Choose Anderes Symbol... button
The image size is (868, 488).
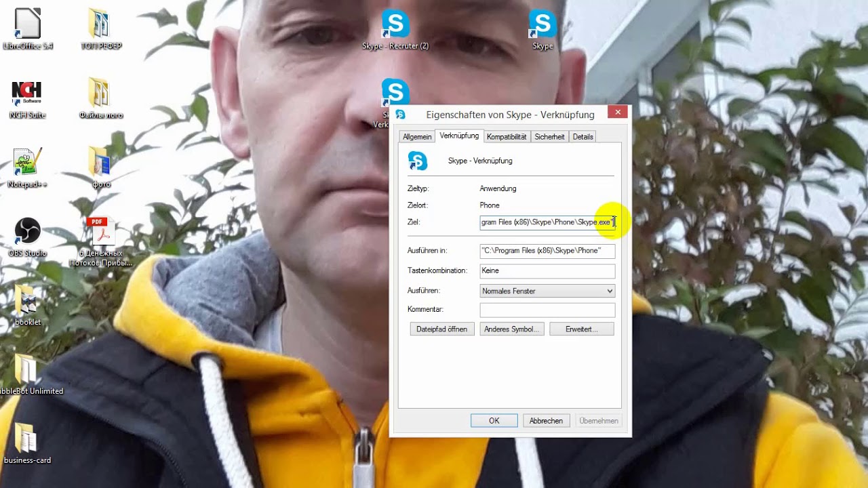pyautogui.click(x=511, y=329)
